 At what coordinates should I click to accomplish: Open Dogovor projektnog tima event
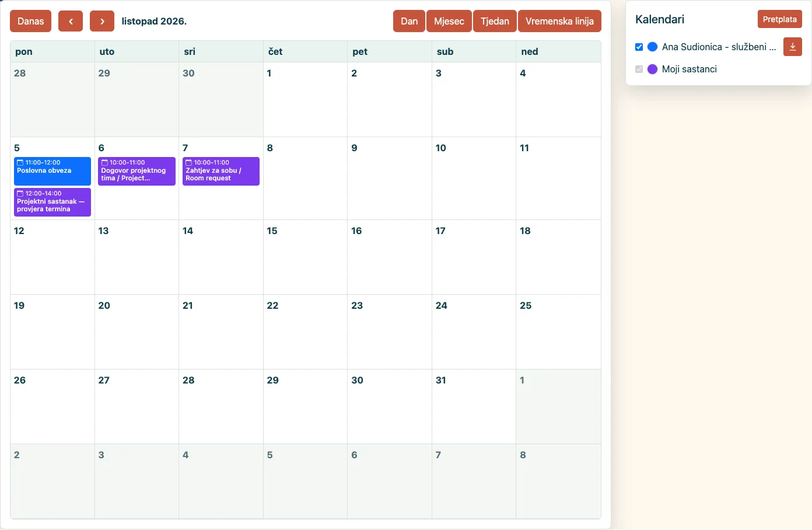coord(136,171)
